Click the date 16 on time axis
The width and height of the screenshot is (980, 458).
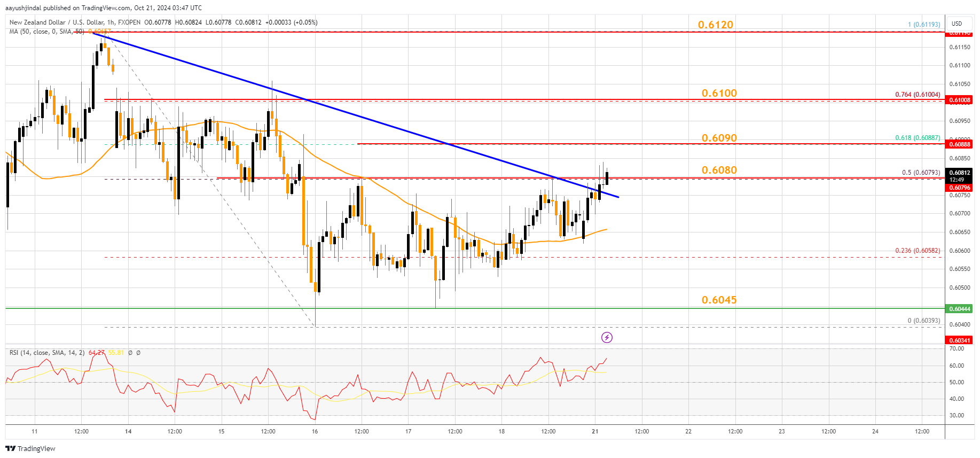pos(315,432)
